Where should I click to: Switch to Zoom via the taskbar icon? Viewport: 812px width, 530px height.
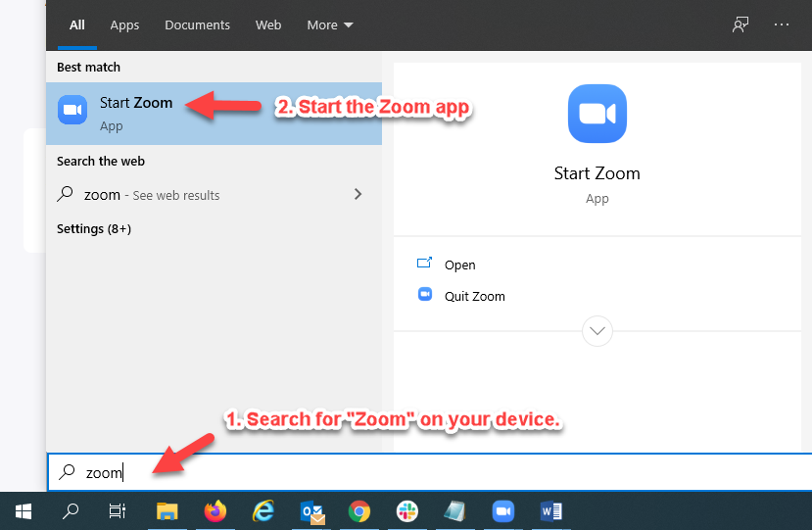[x=502, y=511]
